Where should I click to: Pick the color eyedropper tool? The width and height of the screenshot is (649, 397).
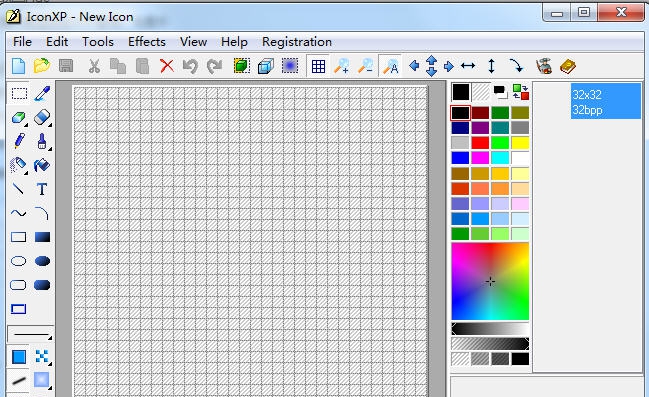tap(42, 94)
